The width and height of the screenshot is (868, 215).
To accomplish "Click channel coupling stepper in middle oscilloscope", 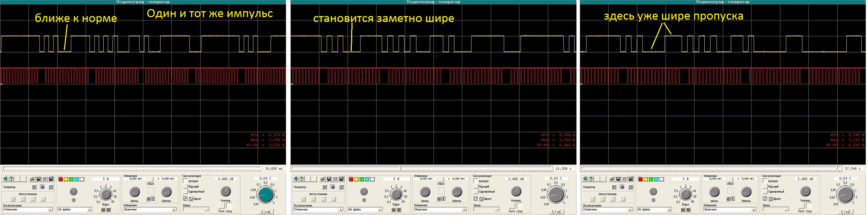I will tap(364, 200).
